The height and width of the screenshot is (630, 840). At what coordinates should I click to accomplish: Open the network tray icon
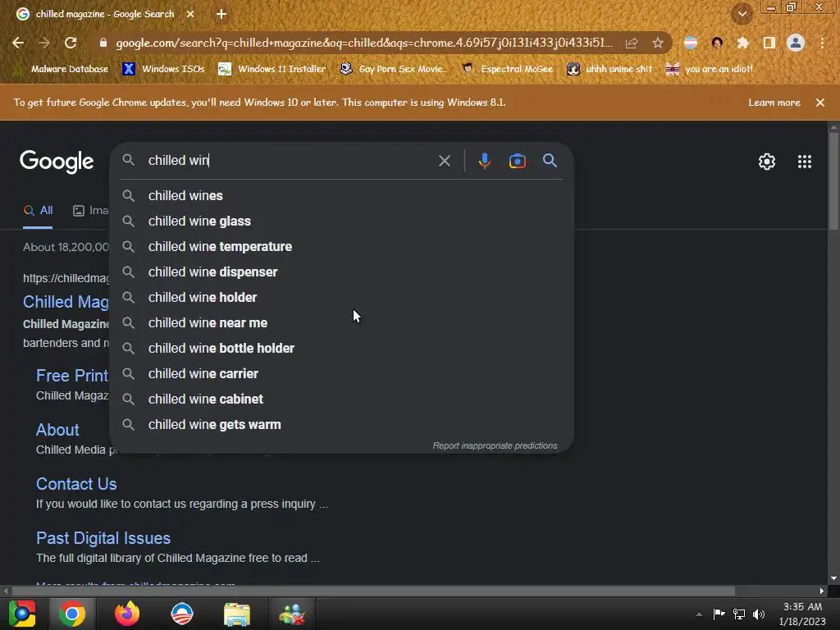click(x=739, y=614)
